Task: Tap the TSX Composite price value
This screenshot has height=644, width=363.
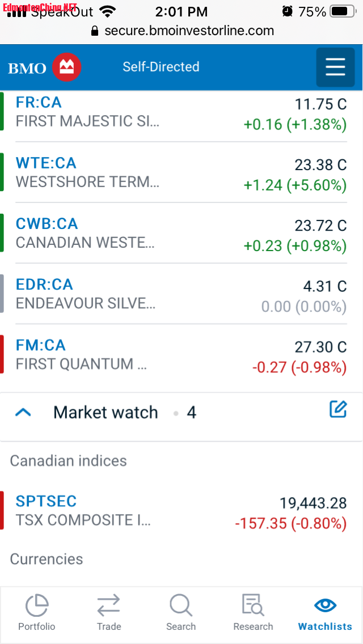Action: (313, 503)
